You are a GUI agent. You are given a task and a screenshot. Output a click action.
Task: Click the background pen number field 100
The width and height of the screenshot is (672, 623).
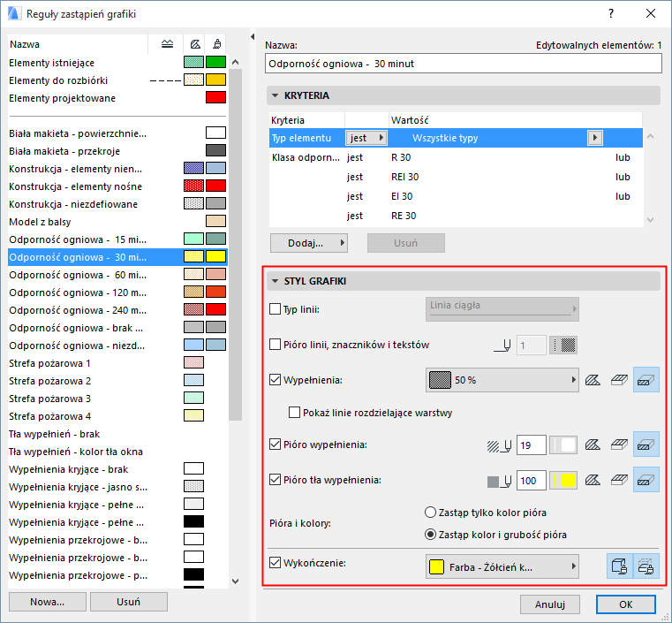tap(532, 481)
